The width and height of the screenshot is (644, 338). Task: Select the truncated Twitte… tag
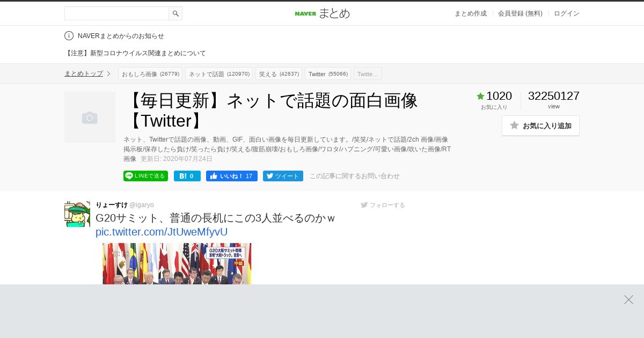coord(368,74)
